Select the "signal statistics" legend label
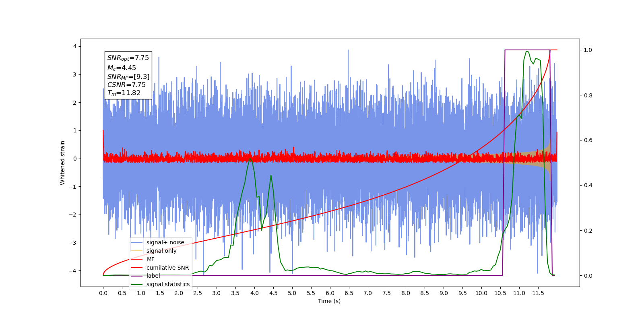Viewport: 644px width, 322px height. click(x=168, y=284)
